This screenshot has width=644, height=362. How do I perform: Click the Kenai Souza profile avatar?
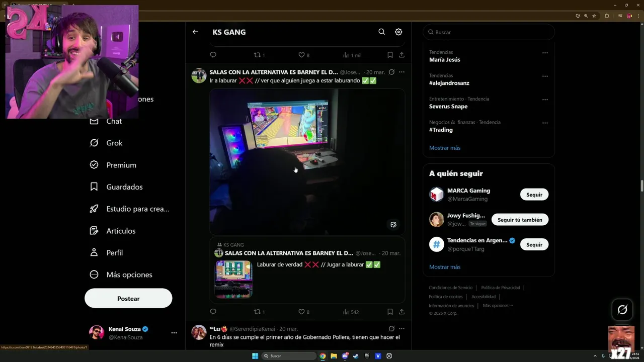[97, 332]
